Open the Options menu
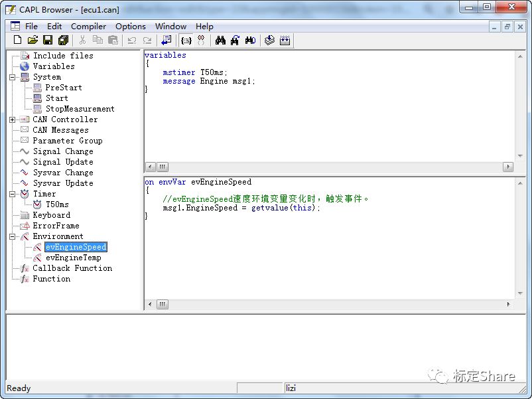532x399 pixels. tap(130, 26)
